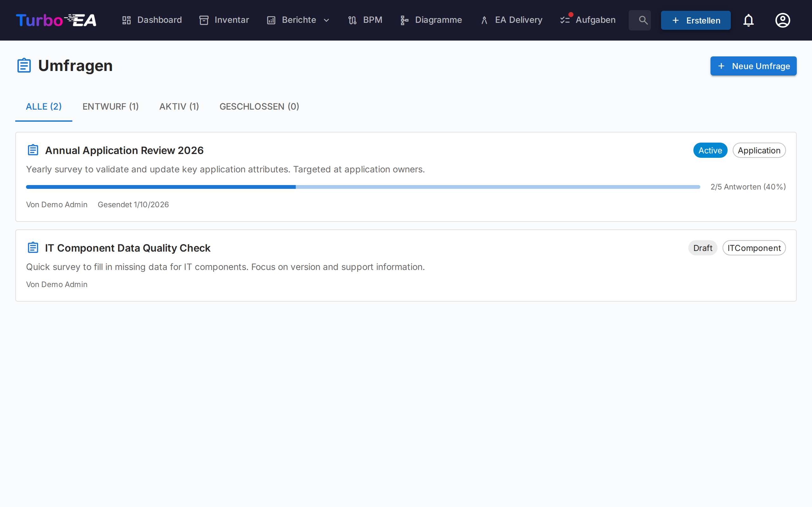Screen dimensions: 812x507
Task: Switch to the Geschlossen (0) tab
Action: [259, 107]
